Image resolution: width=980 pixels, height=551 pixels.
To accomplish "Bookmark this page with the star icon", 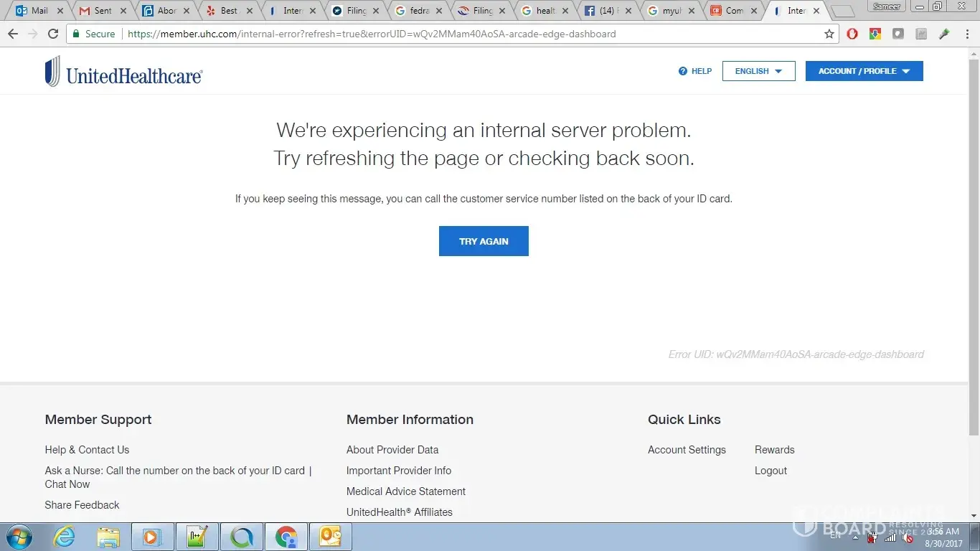I will (x=829, y=34).
